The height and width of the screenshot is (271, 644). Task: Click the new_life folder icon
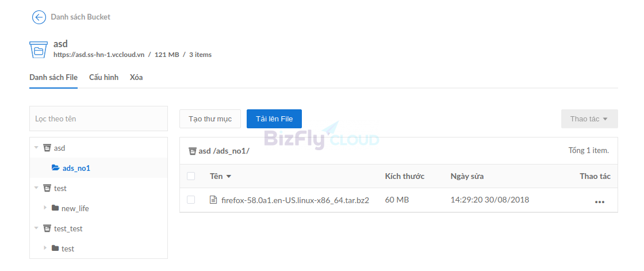(55, 208)
